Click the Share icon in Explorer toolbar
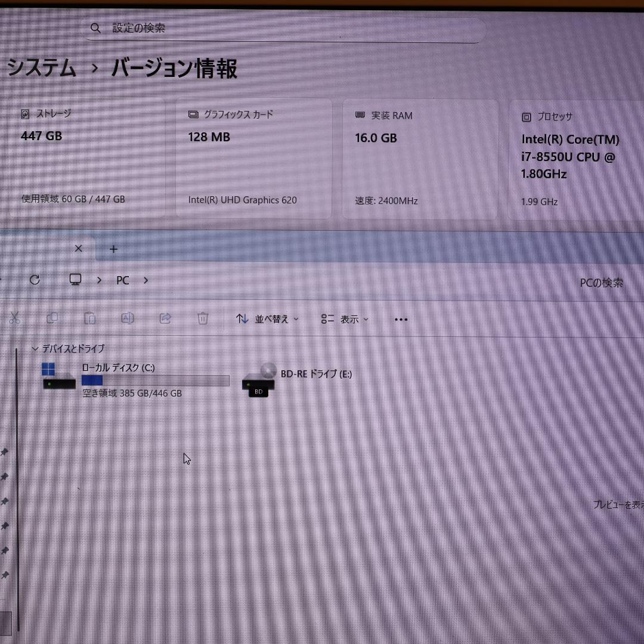The width and height of the screenshot is (644, 644). tap(165, 318)
